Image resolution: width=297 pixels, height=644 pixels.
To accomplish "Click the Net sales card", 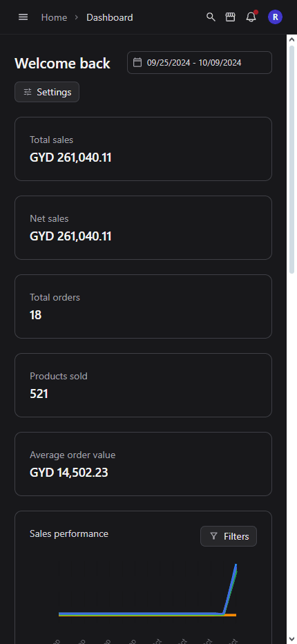I will tap(144, 227).
